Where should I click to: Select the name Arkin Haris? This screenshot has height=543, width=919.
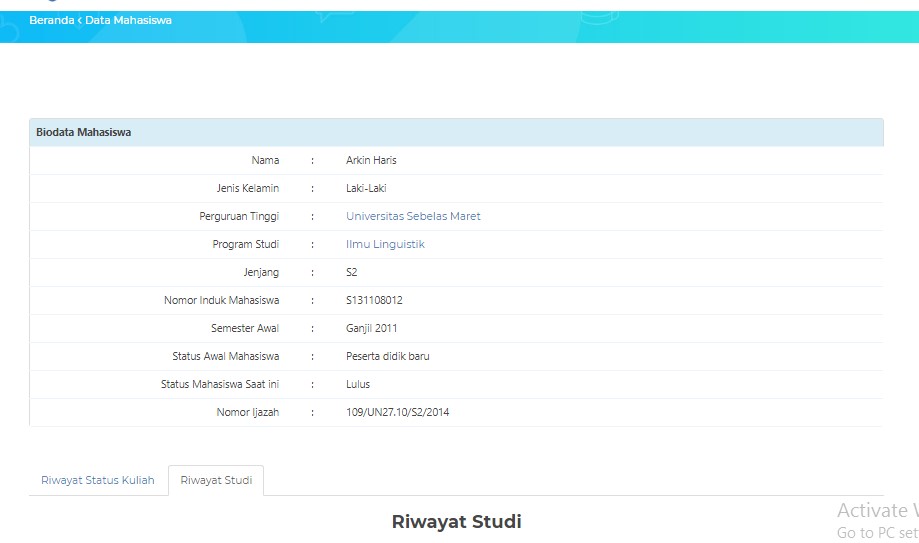pyautogui.click(x=371, y=160)
